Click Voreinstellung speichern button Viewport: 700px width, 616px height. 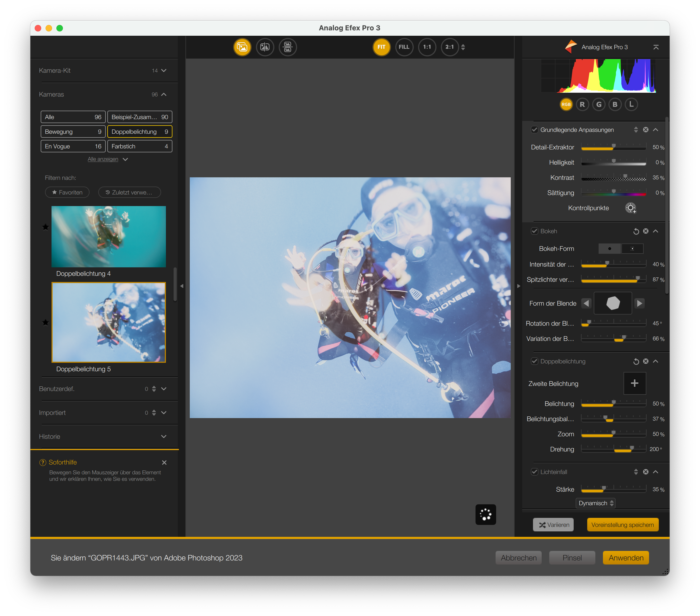click(623, 525)
